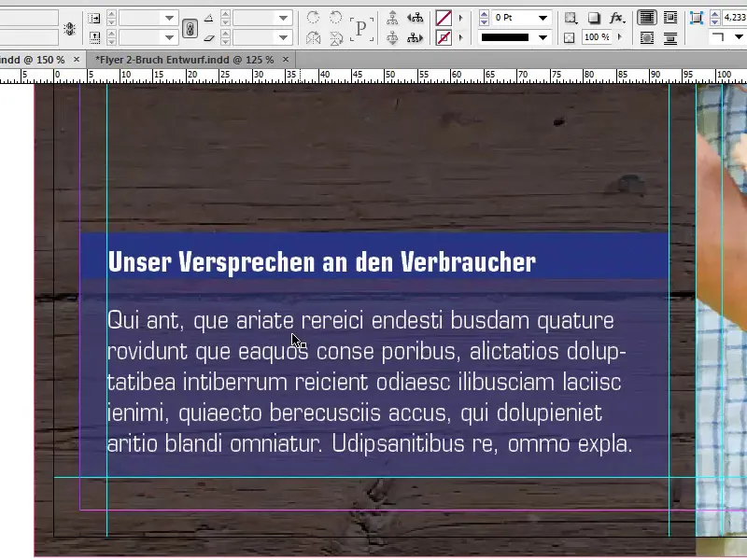Select no text wrap option

[646, 18]
